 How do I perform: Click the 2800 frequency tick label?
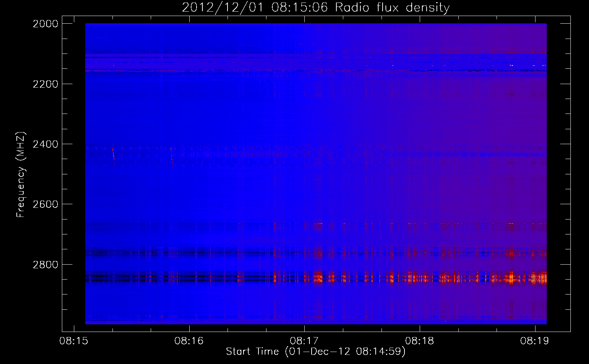(x=46, y=265)
